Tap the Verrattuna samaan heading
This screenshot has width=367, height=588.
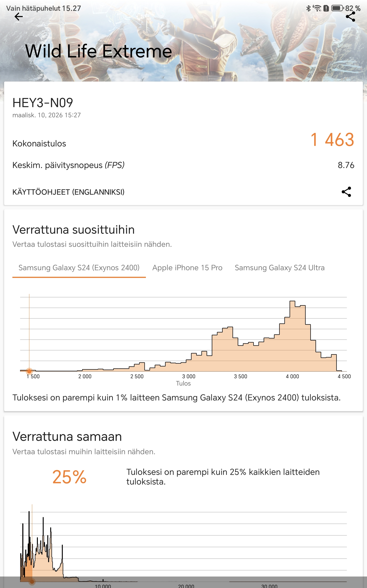[x=67, y=436]
